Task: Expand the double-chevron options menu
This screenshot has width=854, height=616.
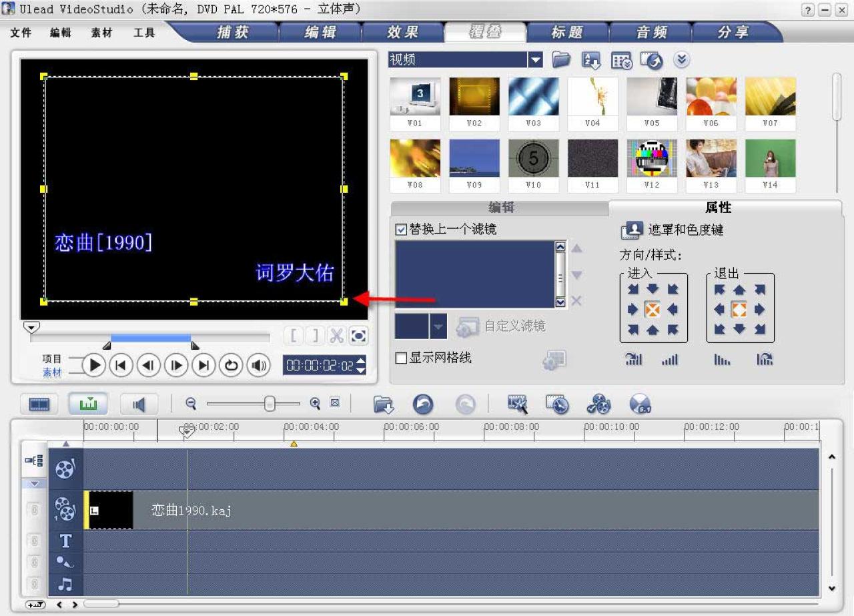Action: point(682,59)
